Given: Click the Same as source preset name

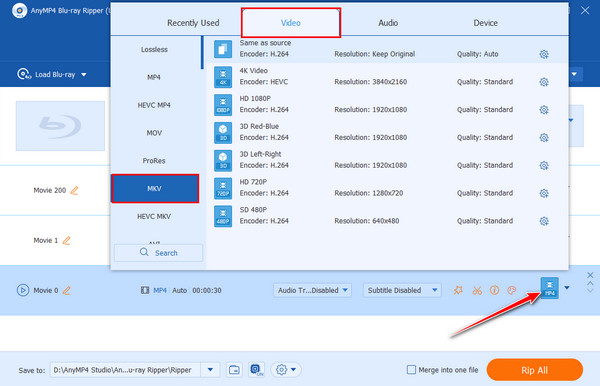Looking at the screenshot, I should [x=265, y=43].
